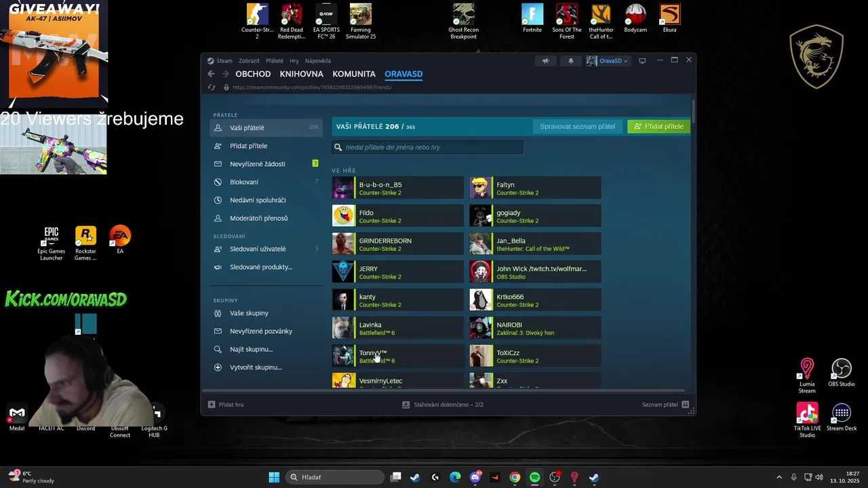Open friend B-u-b-o-n_B5 profile
Screen dimensions: 868x488
click(398, 188)
